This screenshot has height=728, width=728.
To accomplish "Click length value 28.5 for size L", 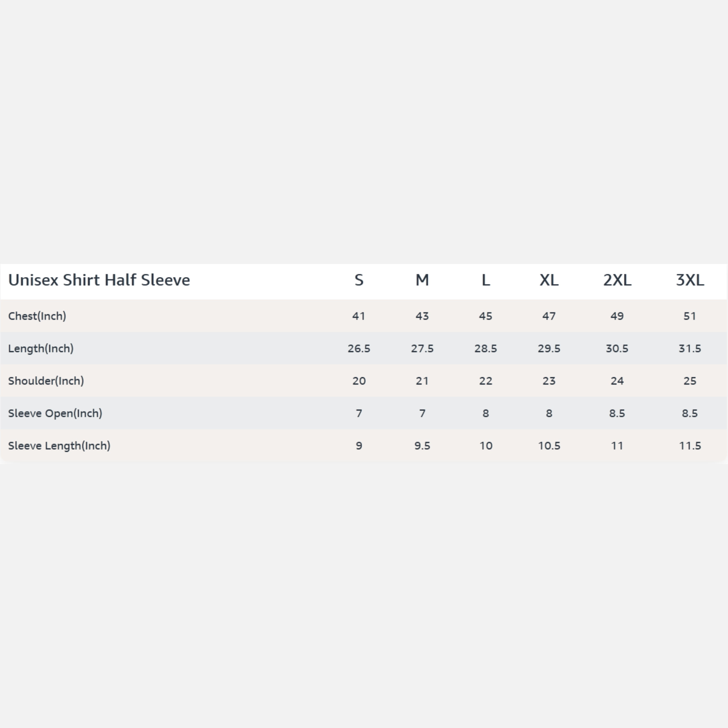I will pos(486,348).
